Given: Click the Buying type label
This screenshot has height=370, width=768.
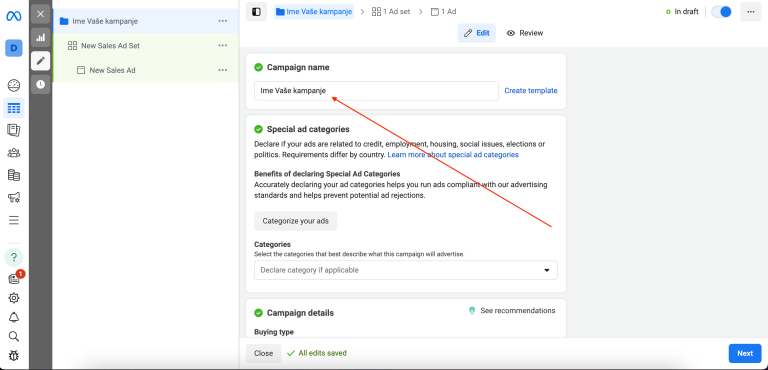Looking at the screenshot, I should tap(274, 332).
